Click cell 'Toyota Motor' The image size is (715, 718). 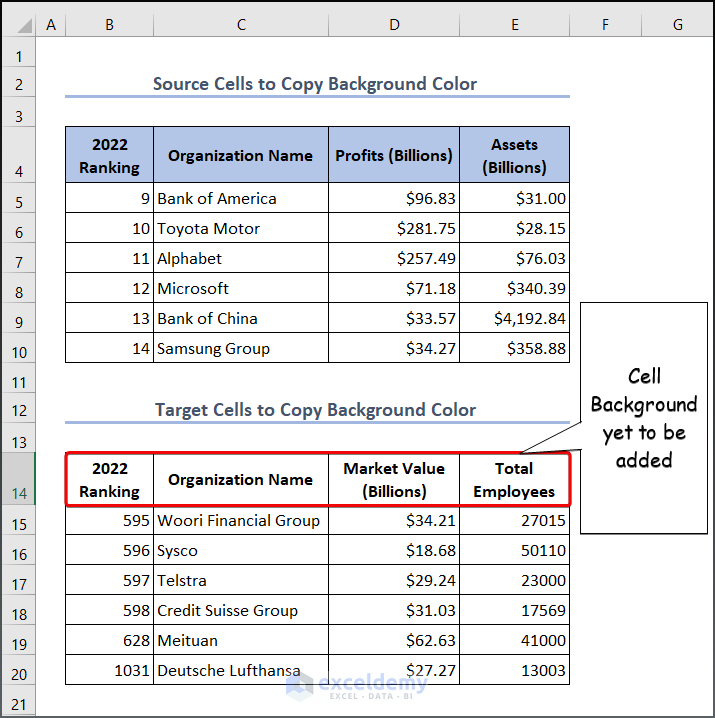coord(241,228)
